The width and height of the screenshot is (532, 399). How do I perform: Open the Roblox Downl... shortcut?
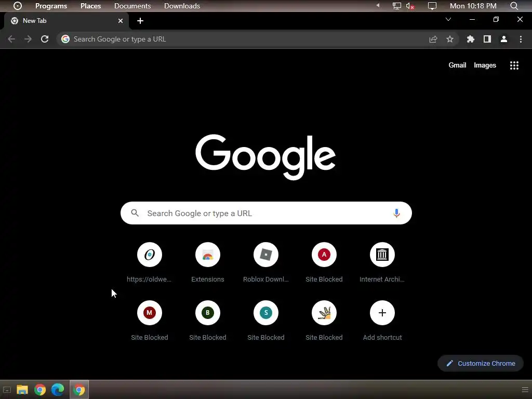pos(266,262)
